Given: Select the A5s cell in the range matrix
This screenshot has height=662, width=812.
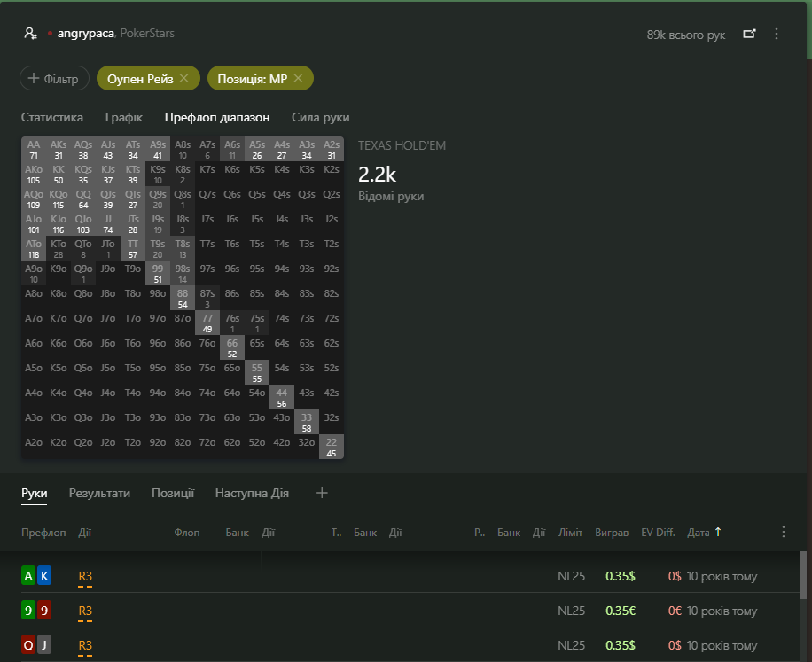Looking at the screenshot, I should click(257, 150).
